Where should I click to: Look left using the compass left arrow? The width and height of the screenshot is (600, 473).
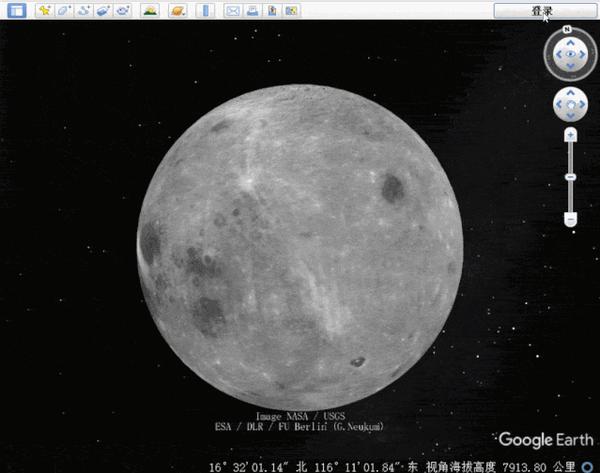[559, 54]
